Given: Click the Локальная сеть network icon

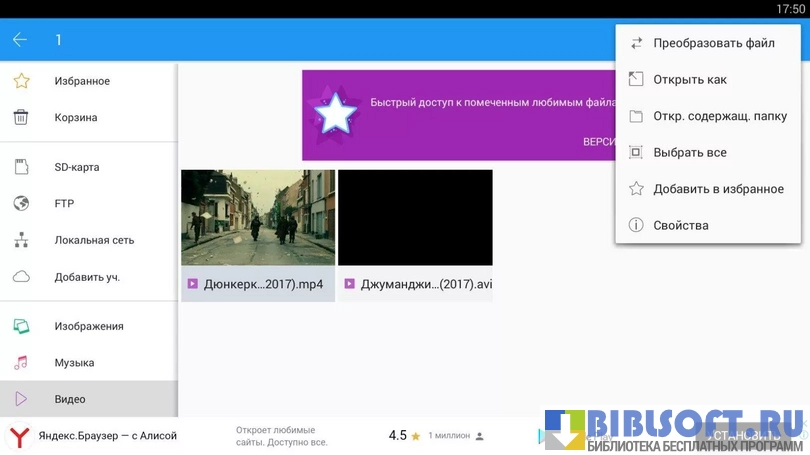Looking at the screenshot, I should click(x=20, y=241).
